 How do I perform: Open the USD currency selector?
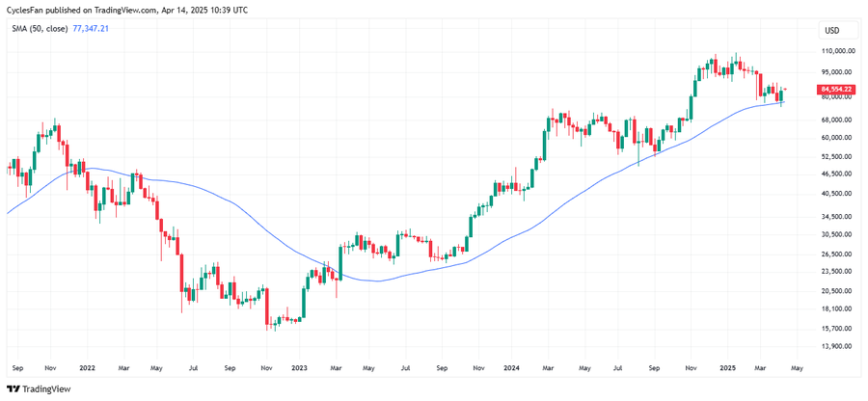[831, 30]
